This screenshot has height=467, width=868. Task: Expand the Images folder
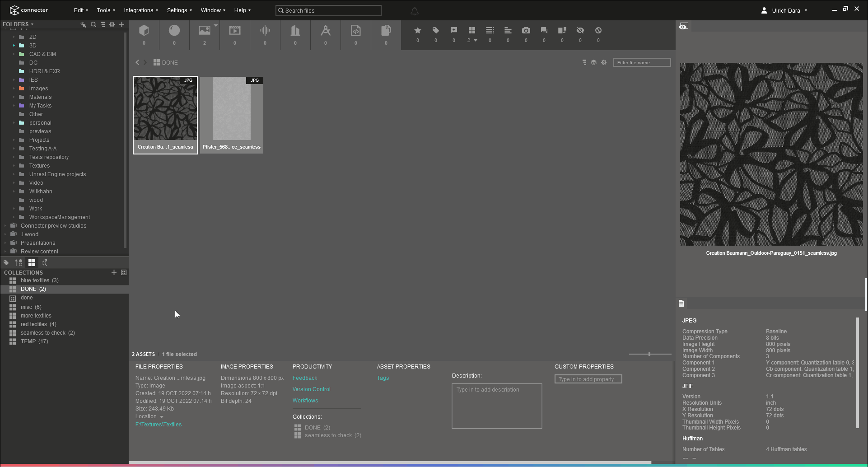[x=14, y=89]
